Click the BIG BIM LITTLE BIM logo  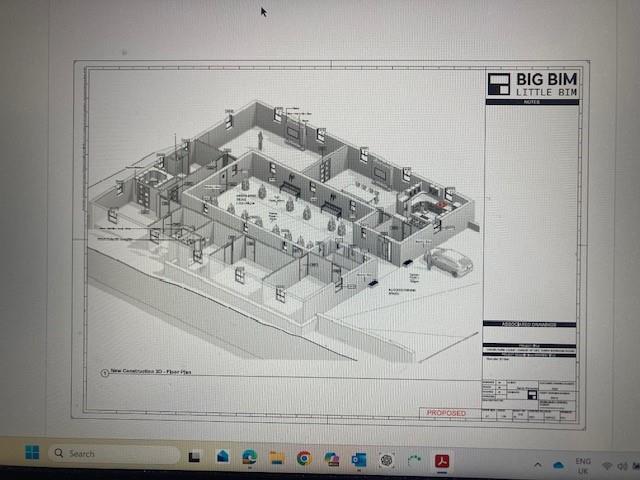pyautogui.click(x=533, y=84)
